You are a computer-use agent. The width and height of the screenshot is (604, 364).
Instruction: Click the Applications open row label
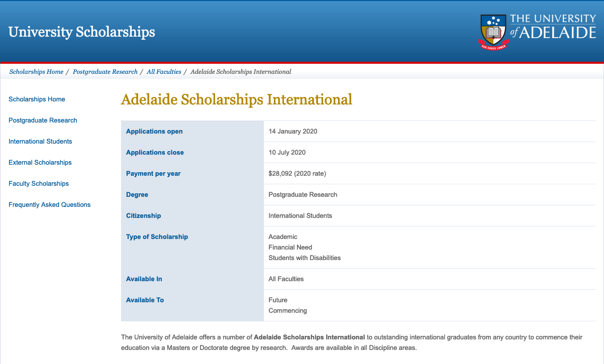[154, 132]
